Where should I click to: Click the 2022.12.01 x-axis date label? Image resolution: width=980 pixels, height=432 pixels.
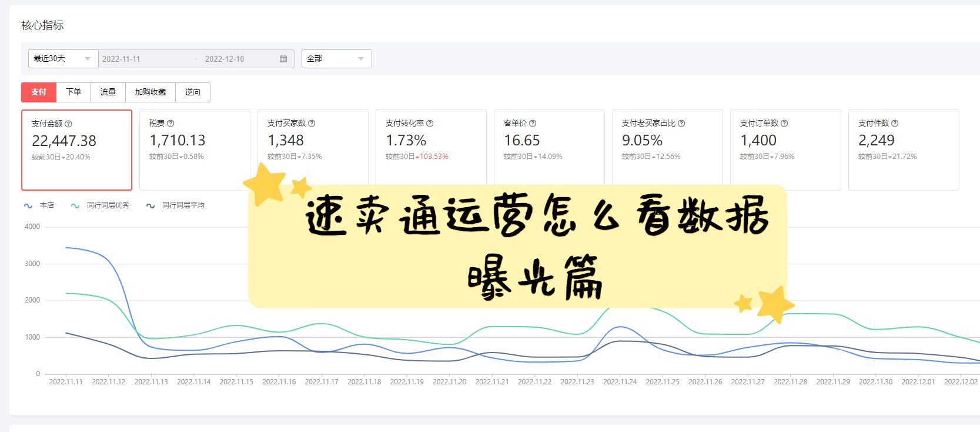tap(918, 382)
